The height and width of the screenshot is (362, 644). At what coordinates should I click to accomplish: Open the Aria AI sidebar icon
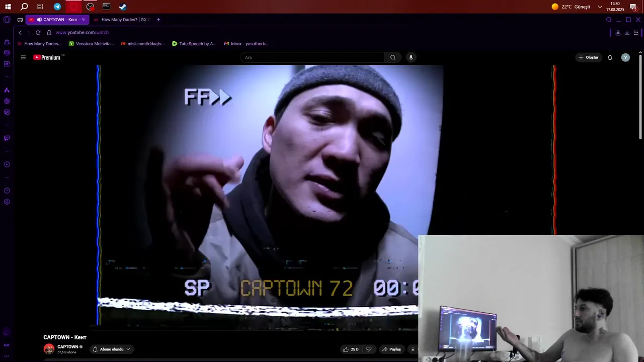tap(7, 90)
